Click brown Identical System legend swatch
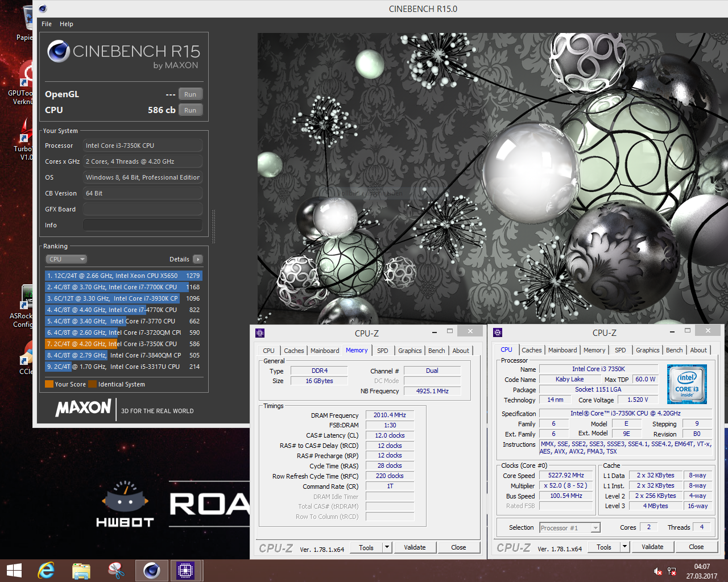Image resolution: width=728 pixels, height=582 pixels. click(x=92, y=384)
